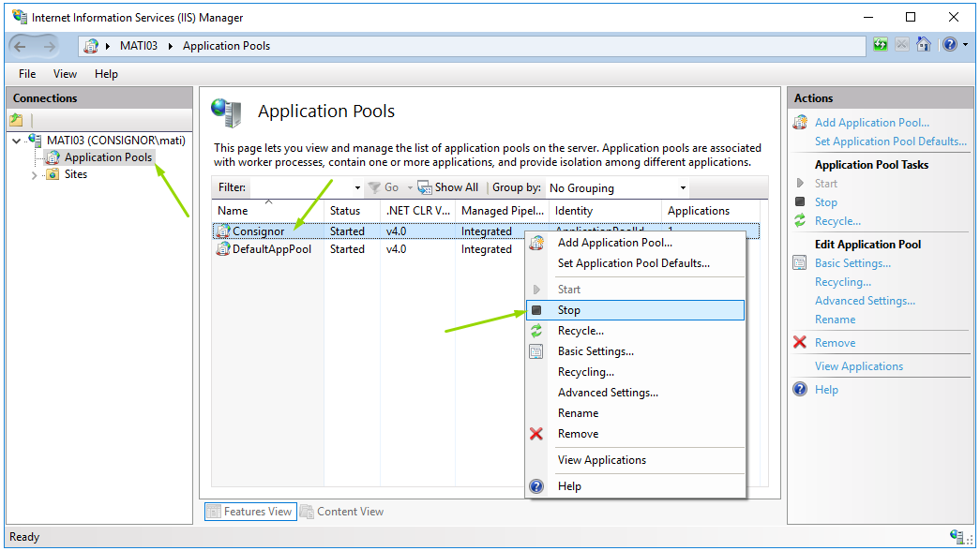Click Basic Settings icon in Actions pane
The height and width of the screenshot is (551, 980).
pos(800,263)
